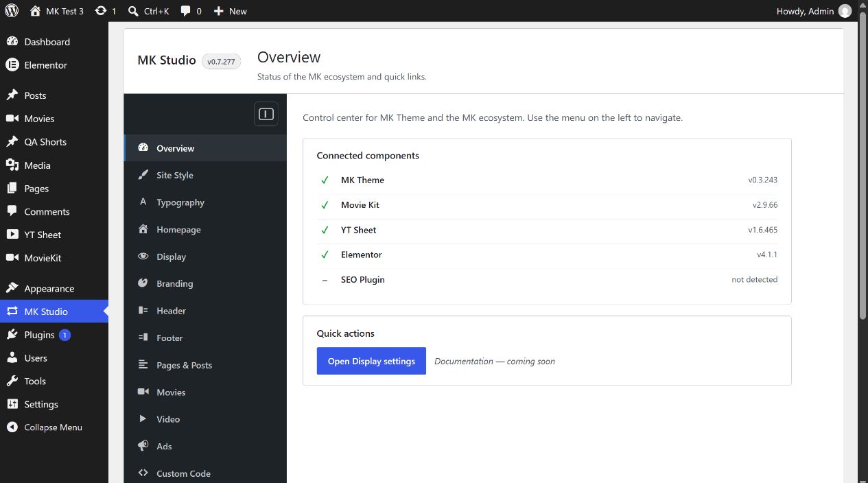
Task: Click 'Documentation — coming soon' text
Action: [x=495, y=362]
